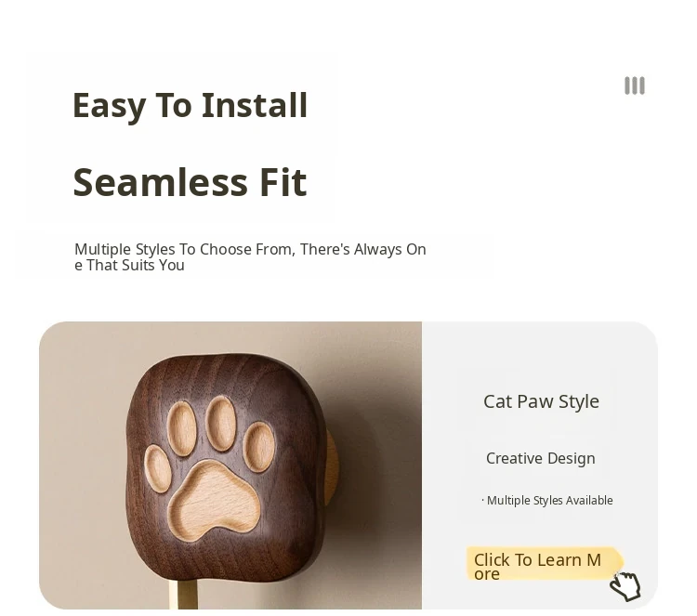Select the "Creative Design" text
This screenshot has width=697, height=616.
[x=541, y=458]
